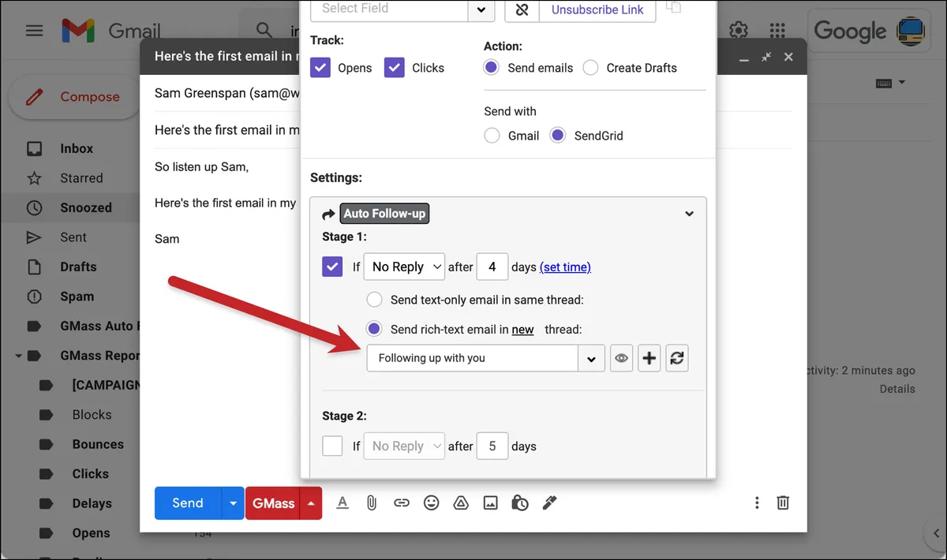Open the Google account avatar

tap(912, 31)
